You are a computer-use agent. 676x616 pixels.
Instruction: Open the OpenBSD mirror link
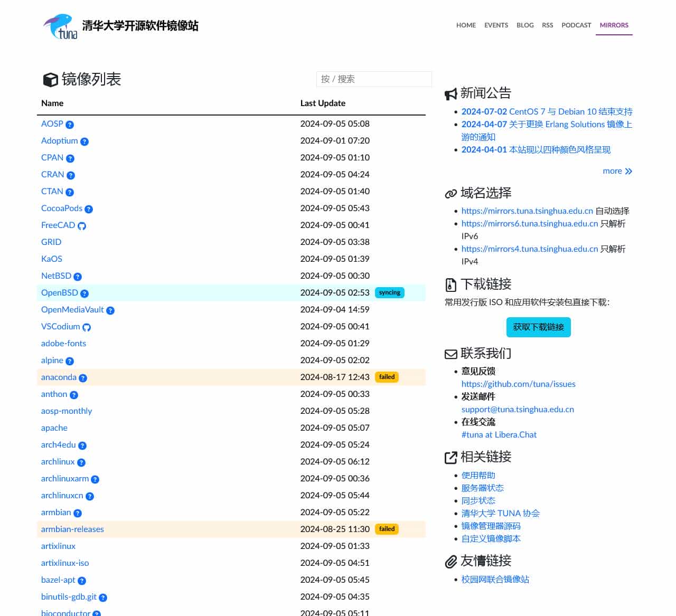tap(59, 293)
